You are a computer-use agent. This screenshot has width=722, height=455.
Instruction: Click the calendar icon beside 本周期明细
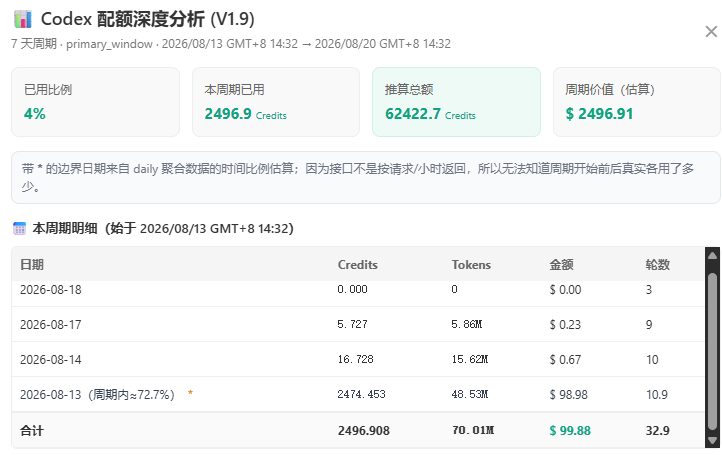pyautogui.click(x=19, y=228)
